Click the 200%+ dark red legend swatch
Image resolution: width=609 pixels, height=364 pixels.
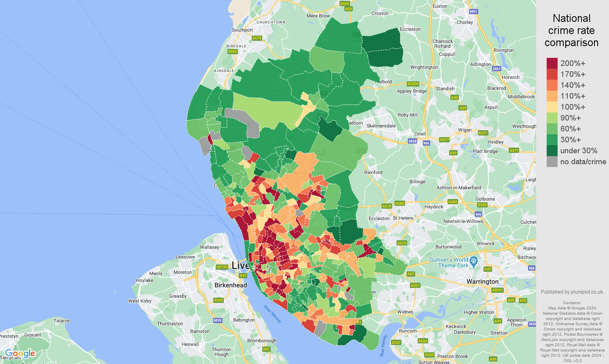tap(552, 63)
